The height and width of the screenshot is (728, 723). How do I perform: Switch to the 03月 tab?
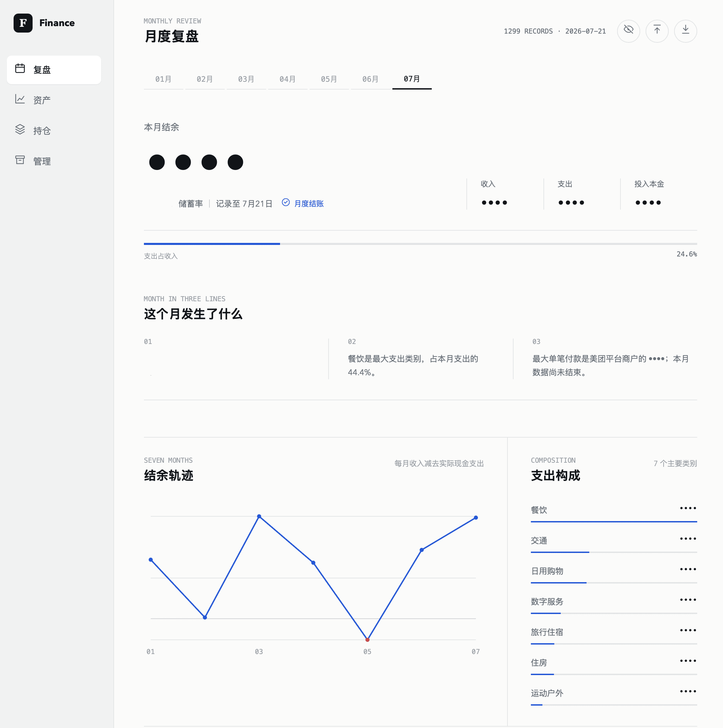246,79
